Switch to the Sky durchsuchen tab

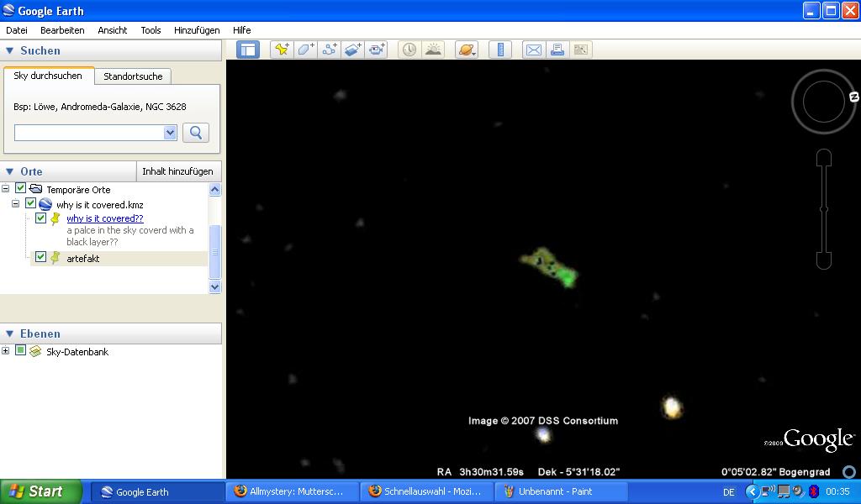tap(48, 76)
